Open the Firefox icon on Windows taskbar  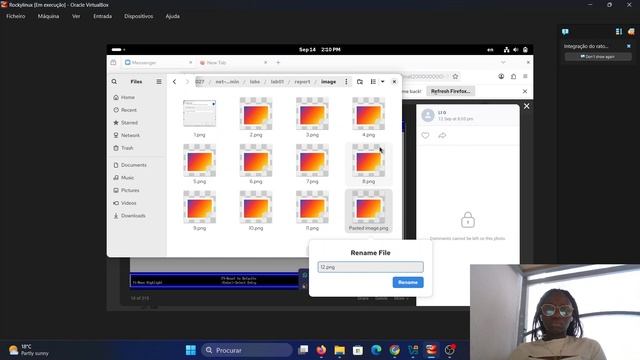coord(321,350)
